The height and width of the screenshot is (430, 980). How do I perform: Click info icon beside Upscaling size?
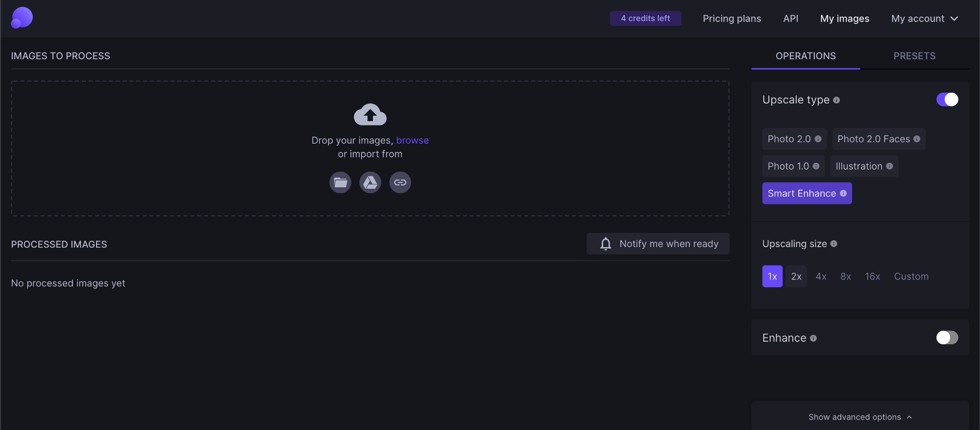[833, 244]
